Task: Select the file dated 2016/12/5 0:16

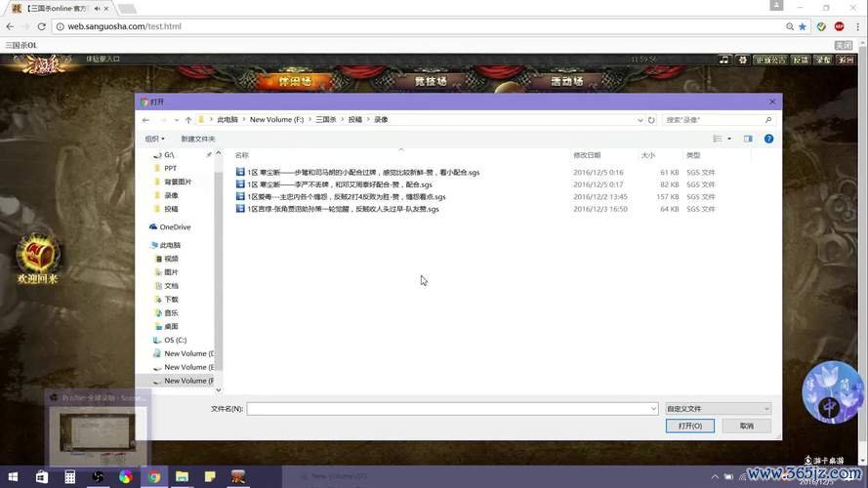Action: coord(357,173)
